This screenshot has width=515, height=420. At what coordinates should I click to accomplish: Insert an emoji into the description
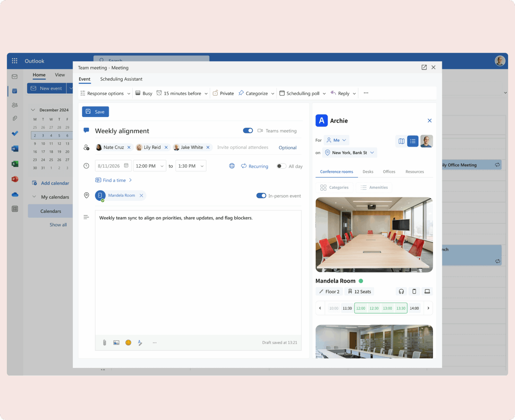[128, 343]
